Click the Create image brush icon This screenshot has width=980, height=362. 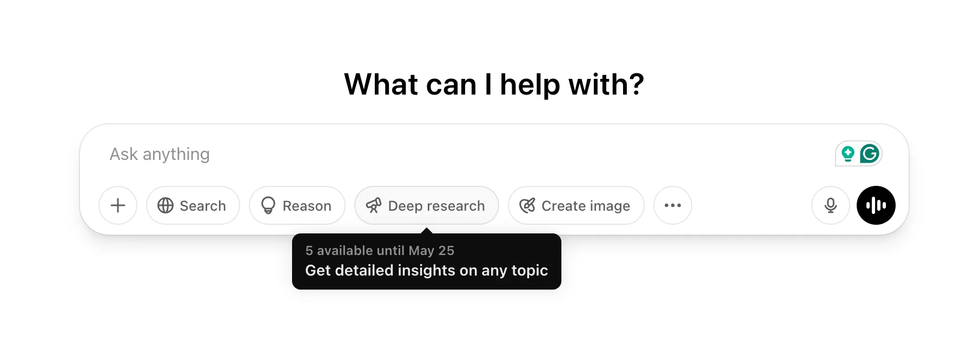pyautogui.click(x=527, y=205)
